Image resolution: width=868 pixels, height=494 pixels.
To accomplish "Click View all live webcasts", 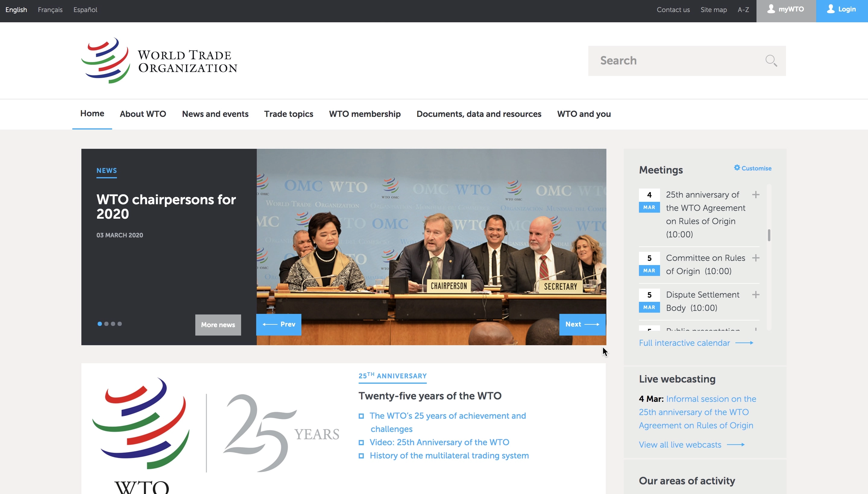I will tap(691, 445).
